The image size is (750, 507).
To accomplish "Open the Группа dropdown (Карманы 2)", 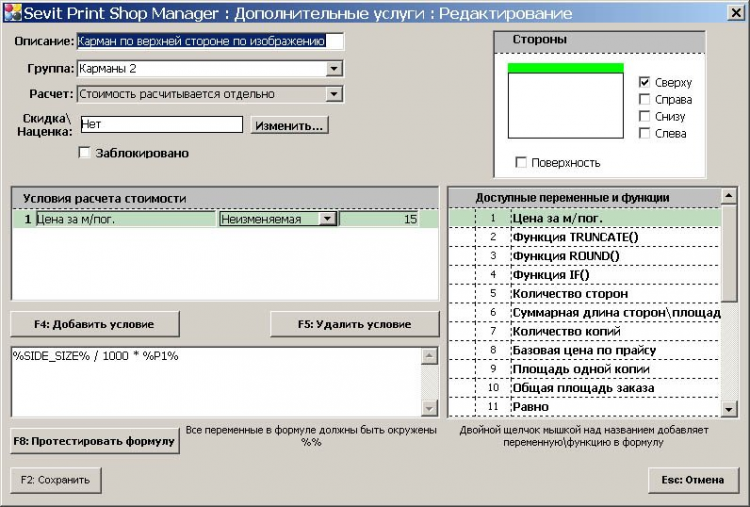I will coord(334,68).
